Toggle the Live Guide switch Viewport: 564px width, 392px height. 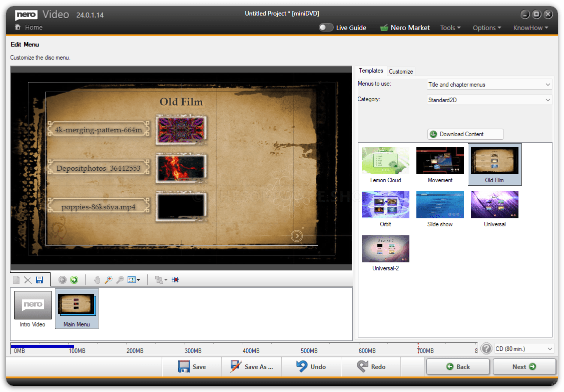(x=326, y=28)
